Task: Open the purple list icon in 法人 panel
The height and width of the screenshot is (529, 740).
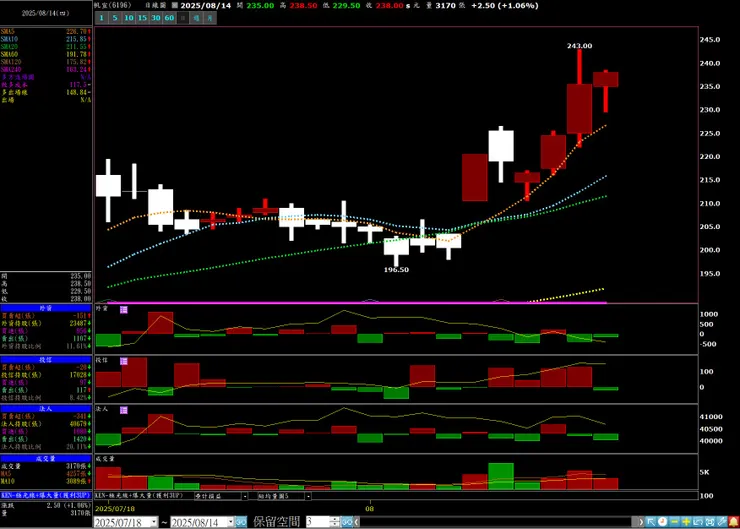Action: [x=124, y=410]
